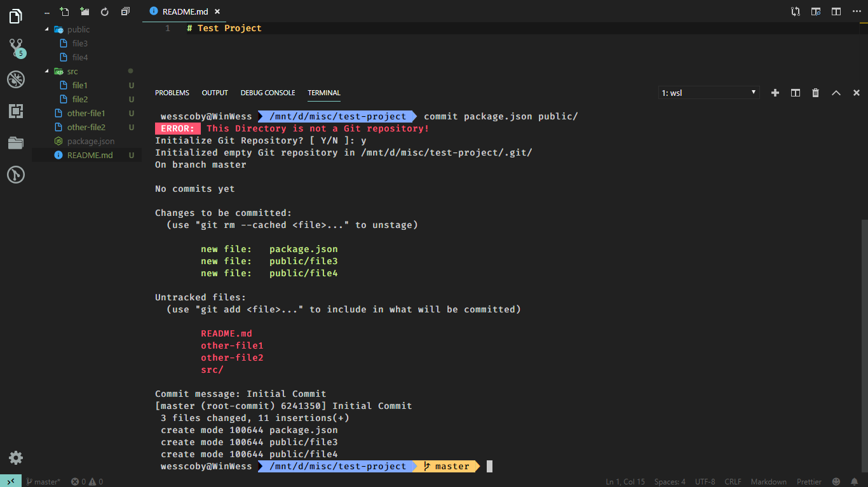Click the Prettier status bar item
Viewport: 868px width, 487px height.
click(809, 481)
